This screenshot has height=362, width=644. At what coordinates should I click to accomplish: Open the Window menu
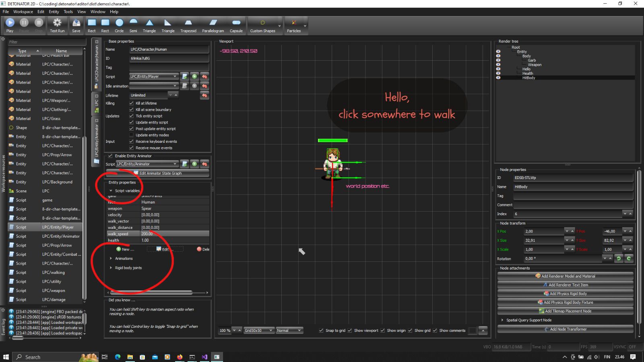point(98,12)
